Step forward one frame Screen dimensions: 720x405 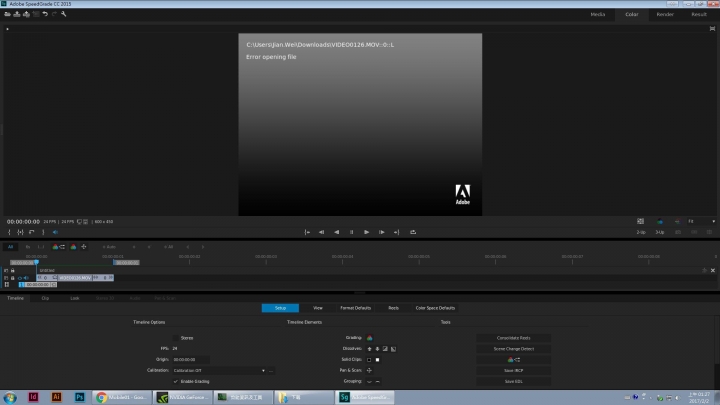(x=382, y=232)
